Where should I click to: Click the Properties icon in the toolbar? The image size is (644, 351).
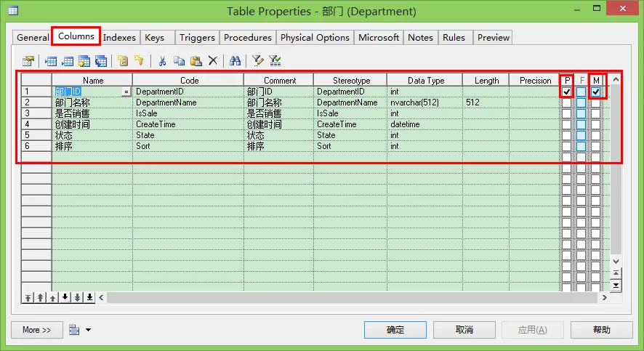[28, 61]
